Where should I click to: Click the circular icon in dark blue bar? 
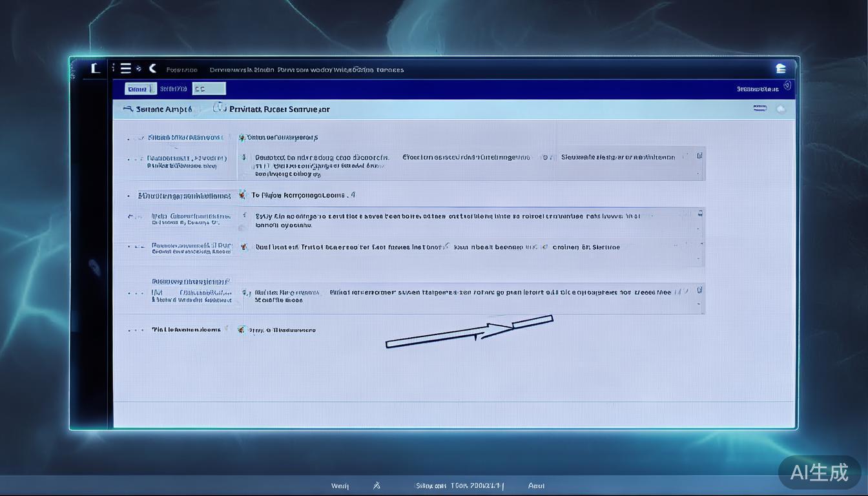point(787,86)
